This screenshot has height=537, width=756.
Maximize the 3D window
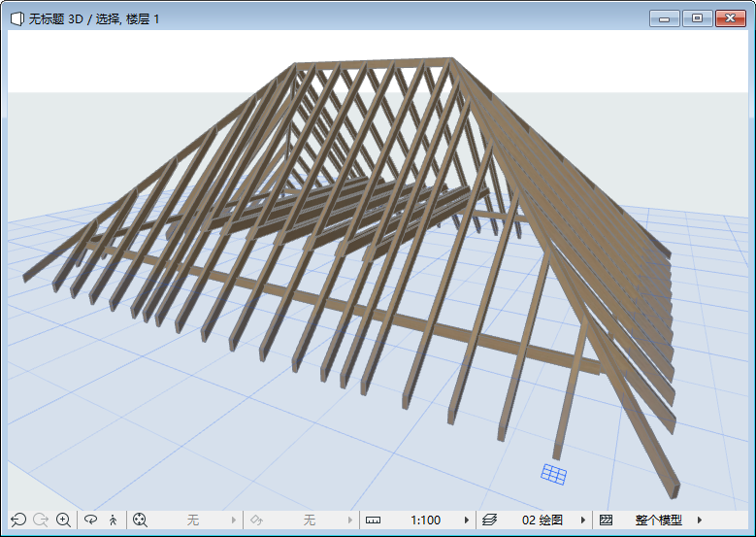pyautogui.click(x=697, y=18)
